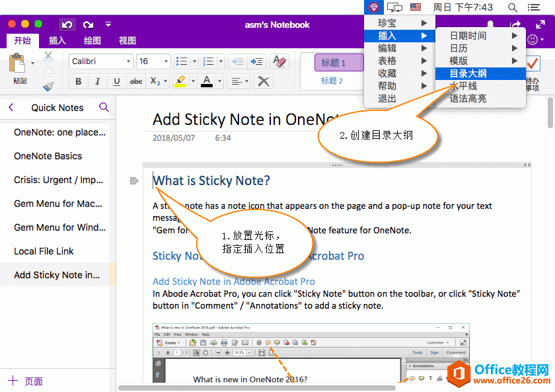Open the 表格 submenu in Gem menu
Screen dimensions: 555x392
coord(398,61)
